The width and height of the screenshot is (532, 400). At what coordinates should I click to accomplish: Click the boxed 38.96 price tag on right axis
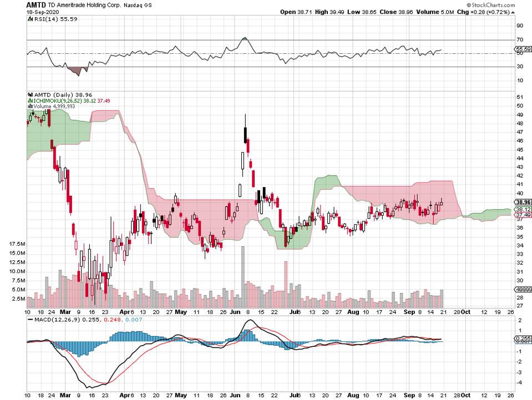(524, 202)
